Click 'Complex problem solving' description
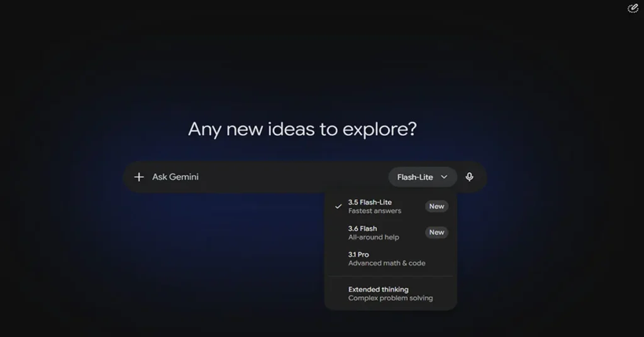The height and width of the screenshot is (337, 644). tap(390, 298)
